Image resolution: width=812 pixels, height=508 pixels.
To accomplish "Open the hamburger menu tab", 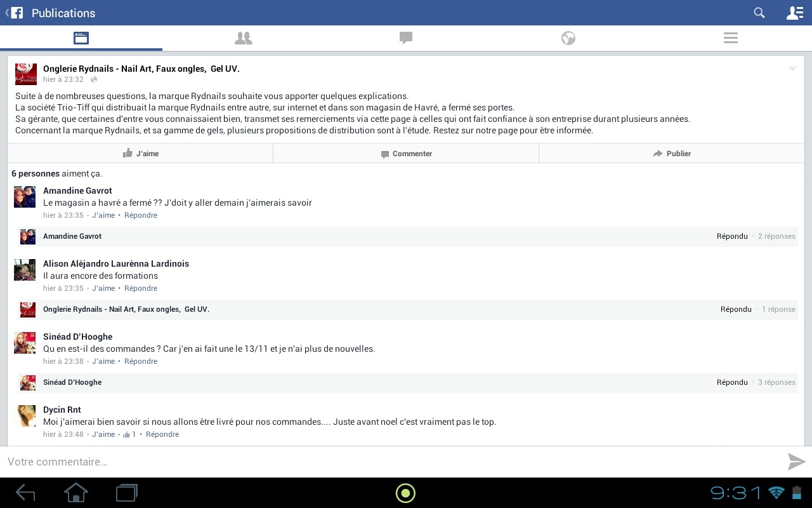I will point(730,38).
